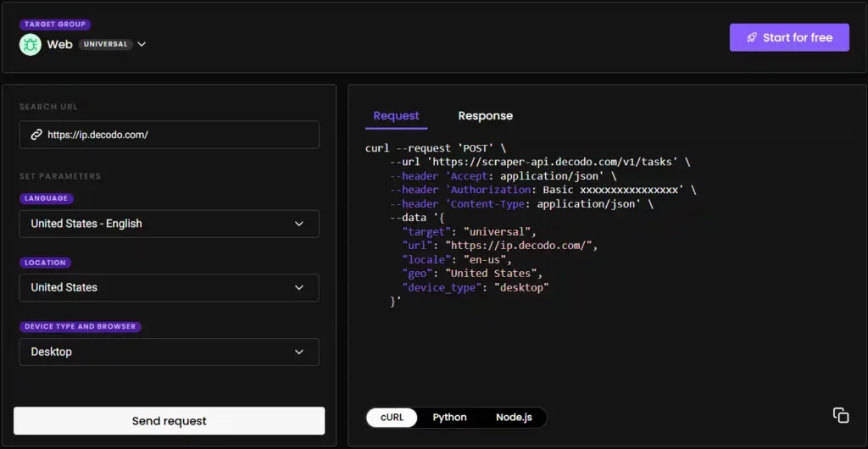Click the TARGET GROUP label badge
The width and height of the screenshot is (868, 449).
pos(55,25)
